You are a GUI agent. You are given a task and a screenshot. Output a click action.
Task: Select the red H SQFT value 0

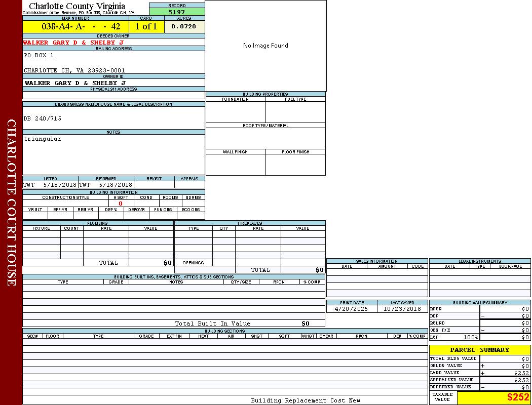coord(121,204)
